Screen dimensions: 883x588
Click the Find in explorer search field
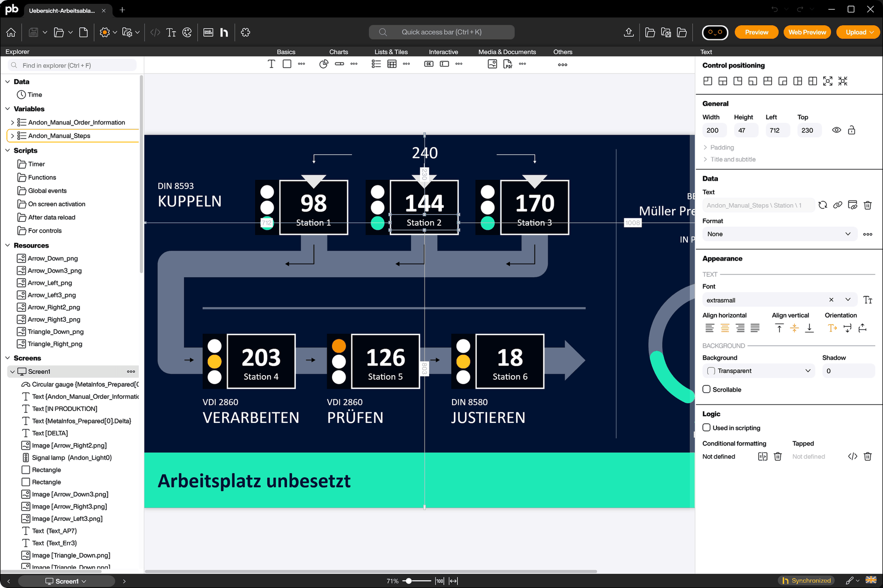pos(73,65)
